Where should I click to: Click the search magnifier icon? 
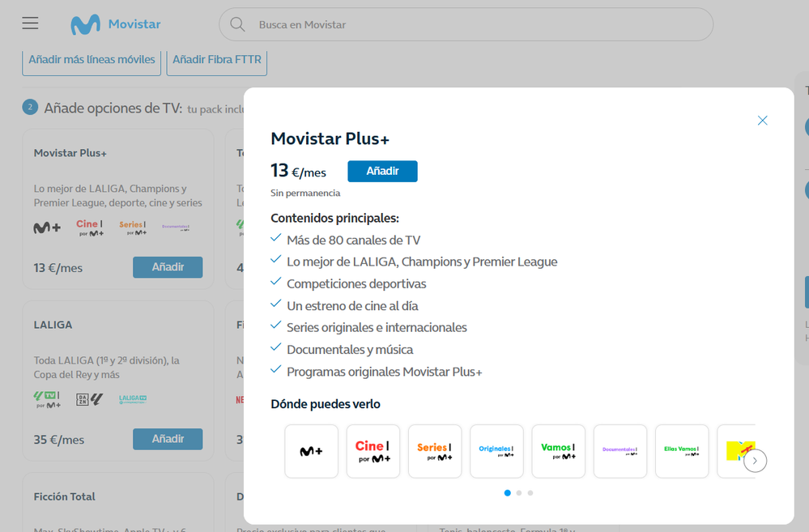point(237,24)
